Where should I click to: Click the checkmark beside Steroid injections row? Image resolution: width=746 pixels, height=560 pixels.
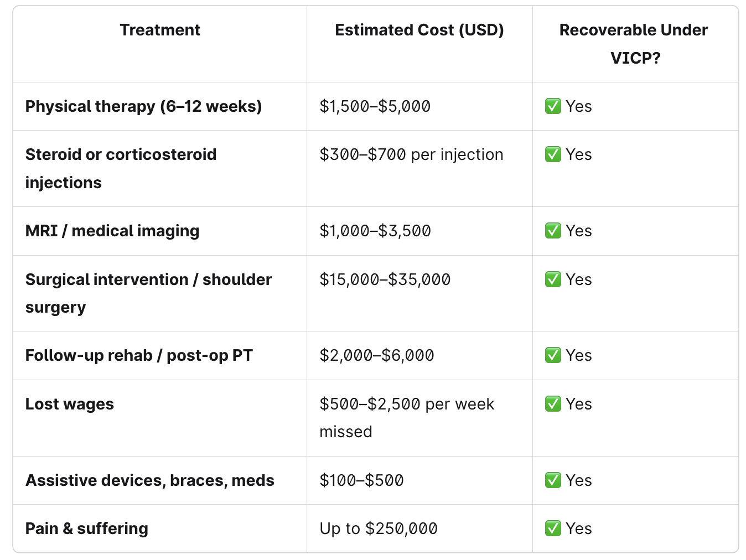coord(553,154)
